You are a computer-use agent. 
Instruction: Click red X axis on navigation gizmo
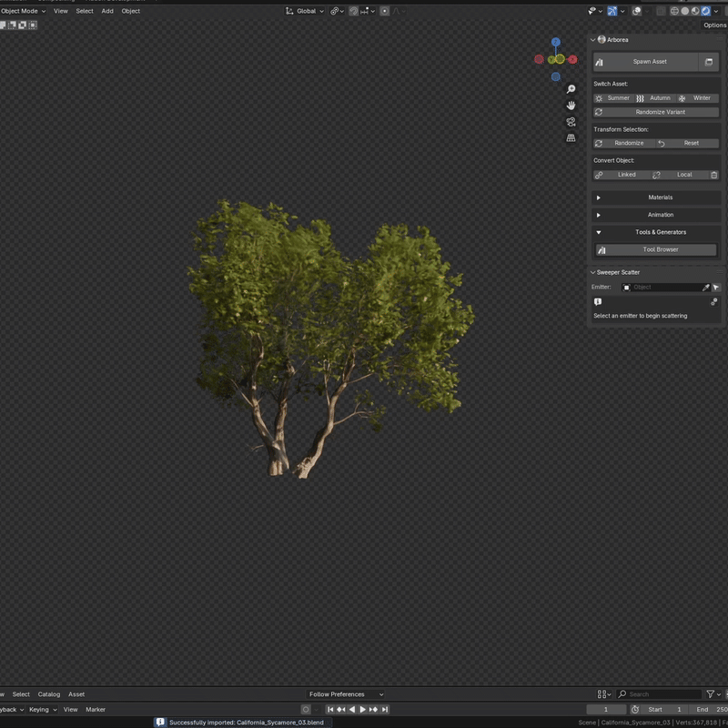(572, 59)
